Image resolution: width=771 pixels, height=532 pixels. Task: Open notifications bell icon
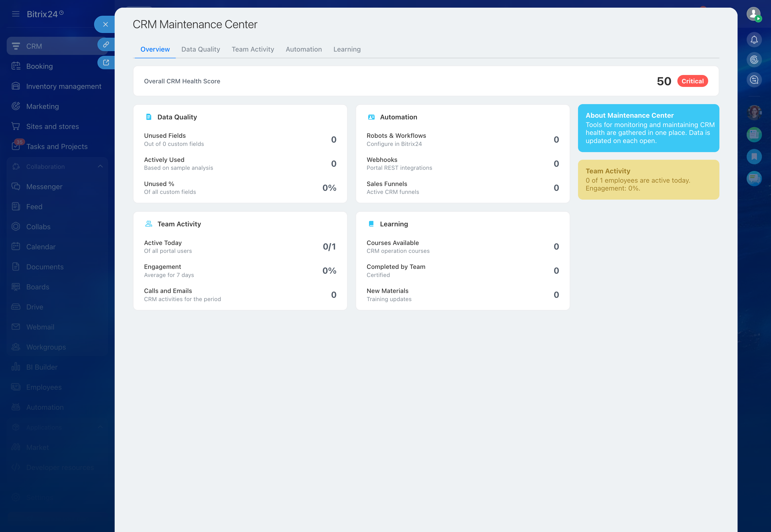tap(754, 40)
